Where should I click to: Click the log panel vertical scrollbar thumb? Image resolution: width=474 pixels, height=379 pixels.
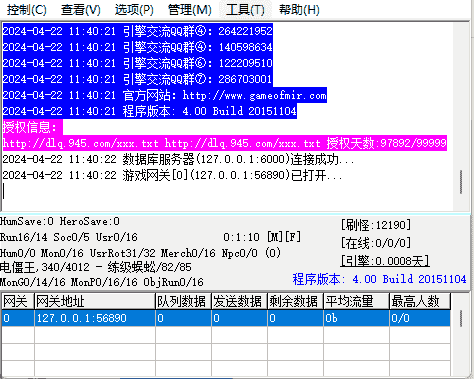point(461,182)
